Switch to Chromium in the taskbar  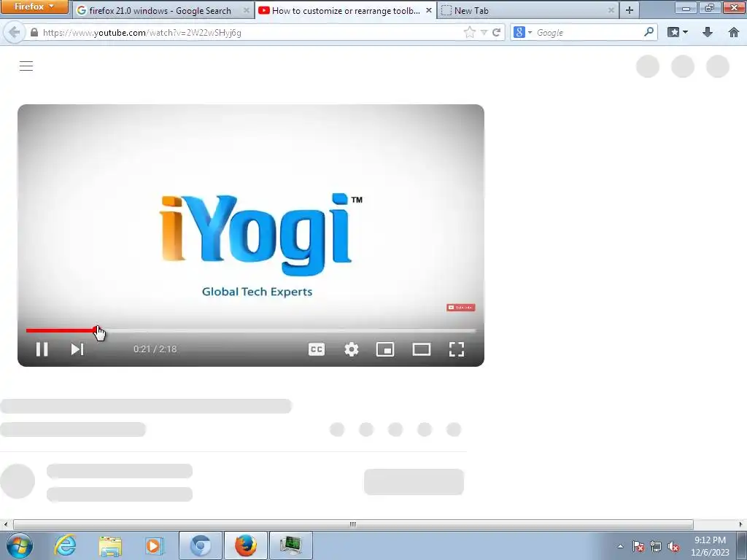201,545
